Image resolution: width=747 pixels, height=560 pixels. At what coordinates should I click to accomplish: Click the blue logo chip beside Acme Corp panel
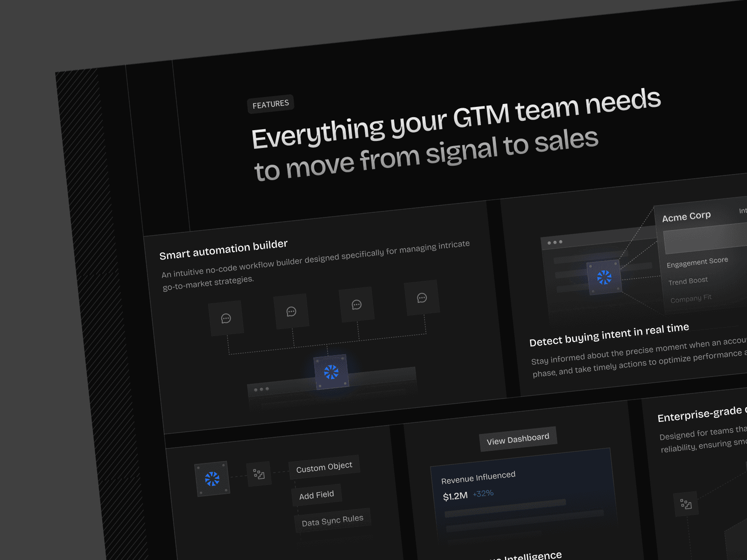[604, 277]
